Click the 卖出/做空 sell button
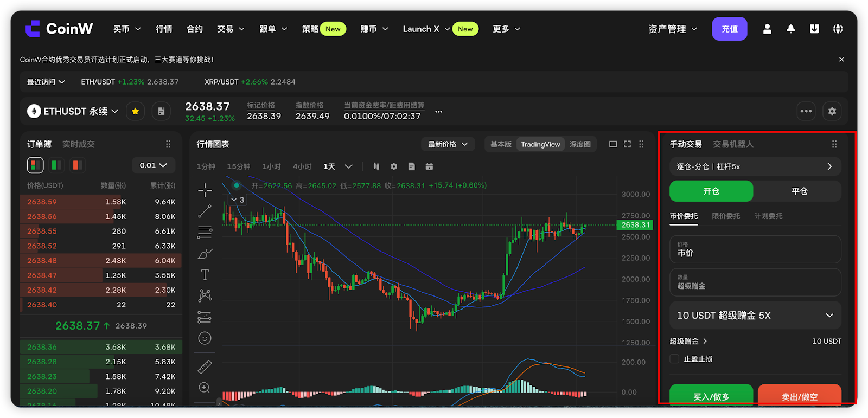868x418 pixels. click(x=799, y=395)
